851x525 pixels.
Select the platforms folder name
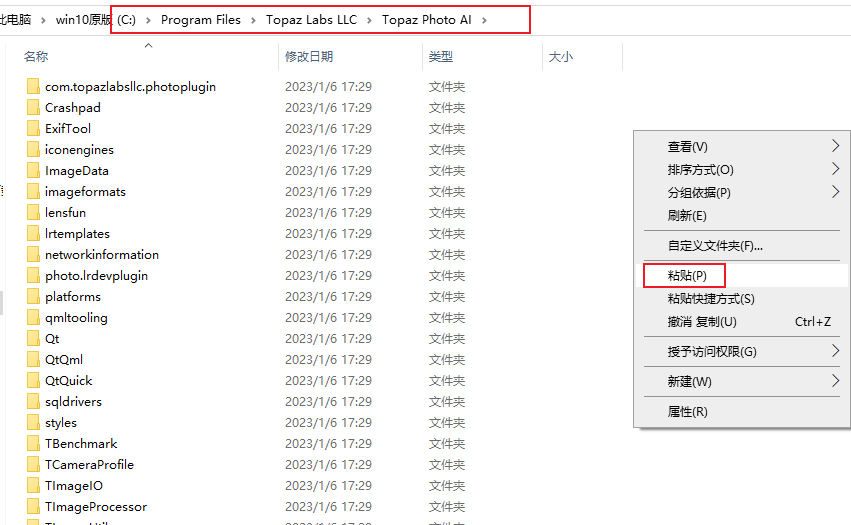point(73,296)
